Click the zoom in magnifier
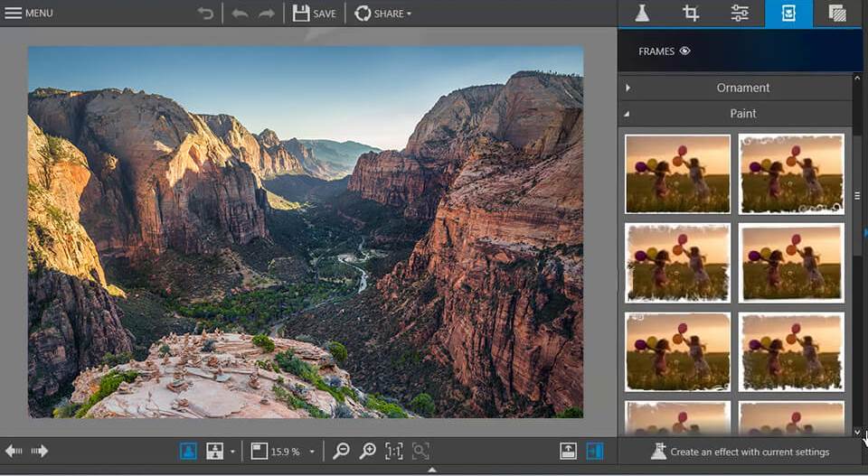Viewport: 868px width, 476px height. tap(367, 451)
